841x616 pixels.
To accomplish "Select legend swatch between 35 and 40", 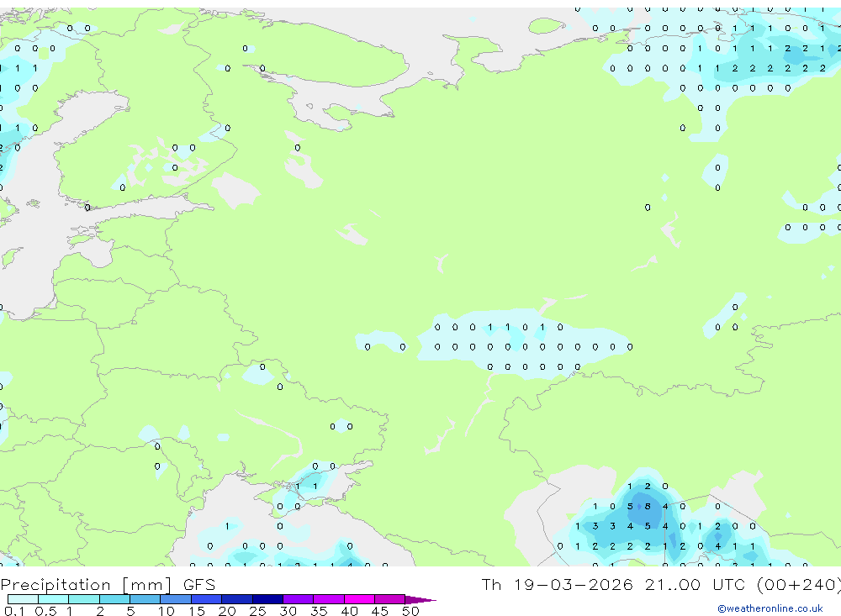I will [x=329, y=599].
